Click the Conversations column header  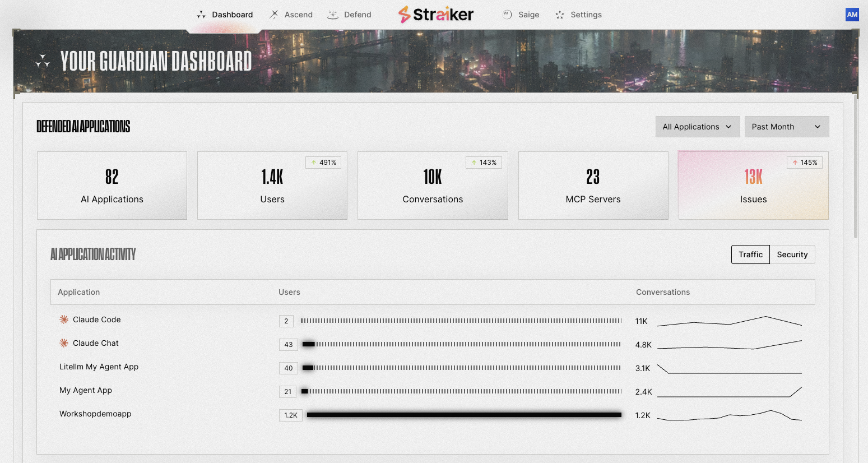(x=663, y=292)
